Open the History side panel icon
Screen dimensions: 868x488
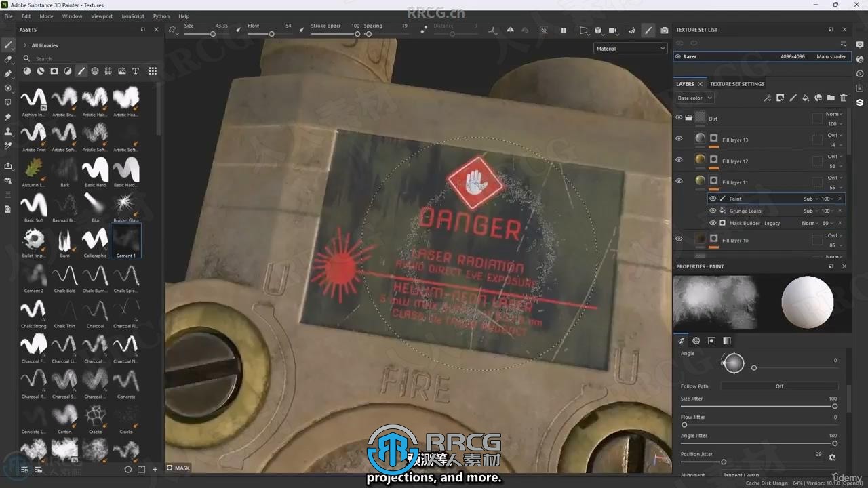pos(860,74)
